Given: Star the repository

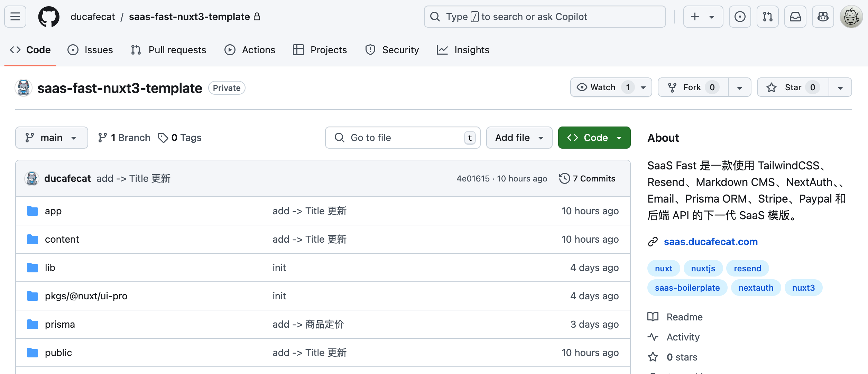Looking at the screenshot, I should [793, 87].
